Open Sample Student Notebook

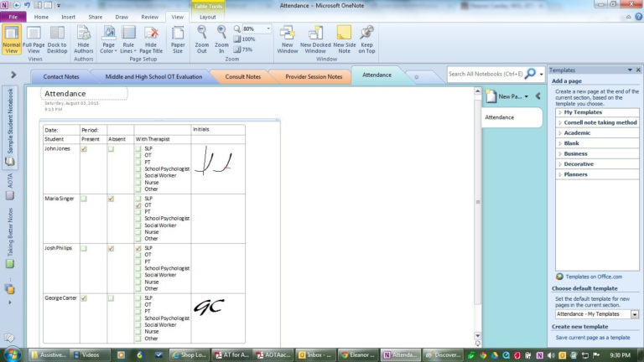(10, 127)
